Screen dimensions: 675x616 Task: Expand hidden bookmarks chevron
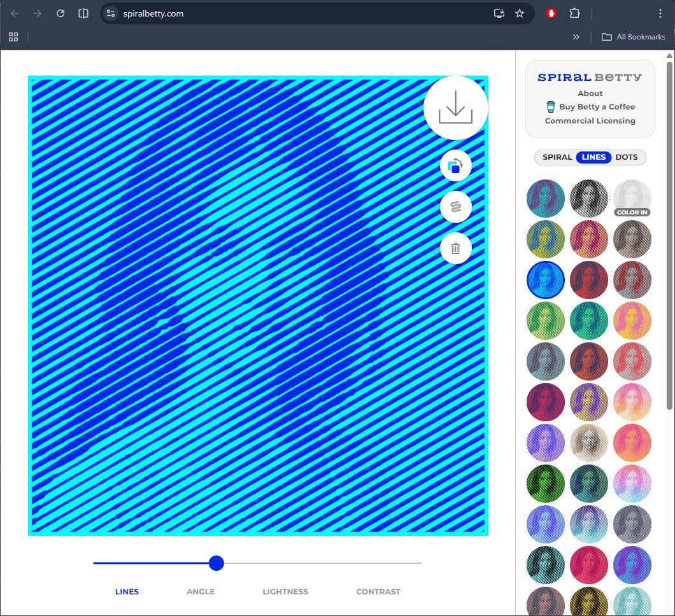tap(576, 37)
